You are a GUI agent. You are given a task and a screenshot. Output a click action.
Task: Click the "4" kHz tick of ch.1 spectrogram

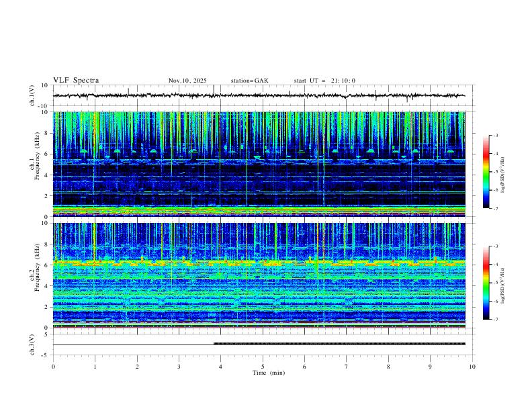point(47,175)
